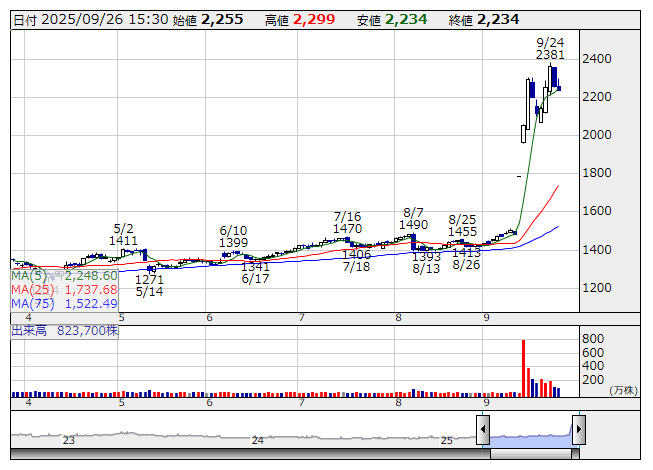Click year 23 in the navigator overview
Viewport: 653px width, 470px height.
coord(69,440)
